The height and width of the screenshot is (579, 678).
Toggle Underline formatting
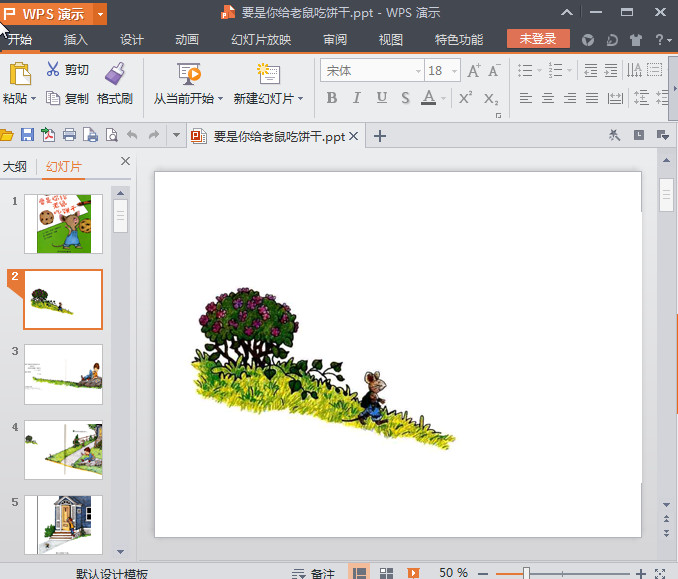pos(381,98)
